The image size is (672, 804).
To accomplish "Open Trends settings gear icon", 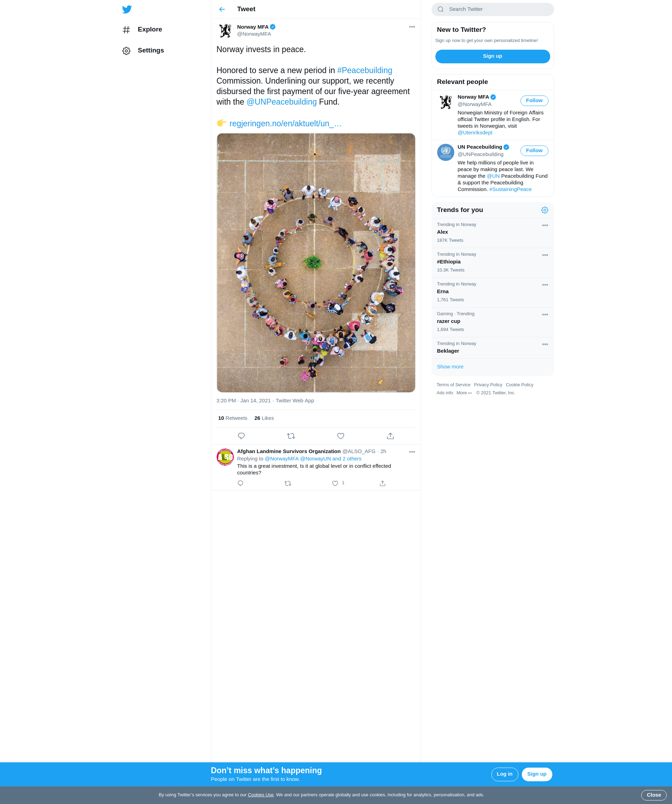I will (x=545, y=210).
